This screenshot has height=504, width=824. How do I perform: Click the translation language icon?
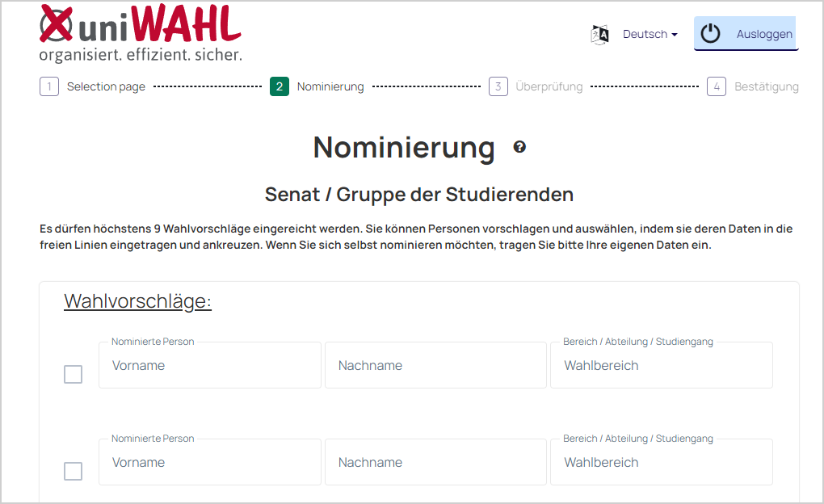click(599, 35)
